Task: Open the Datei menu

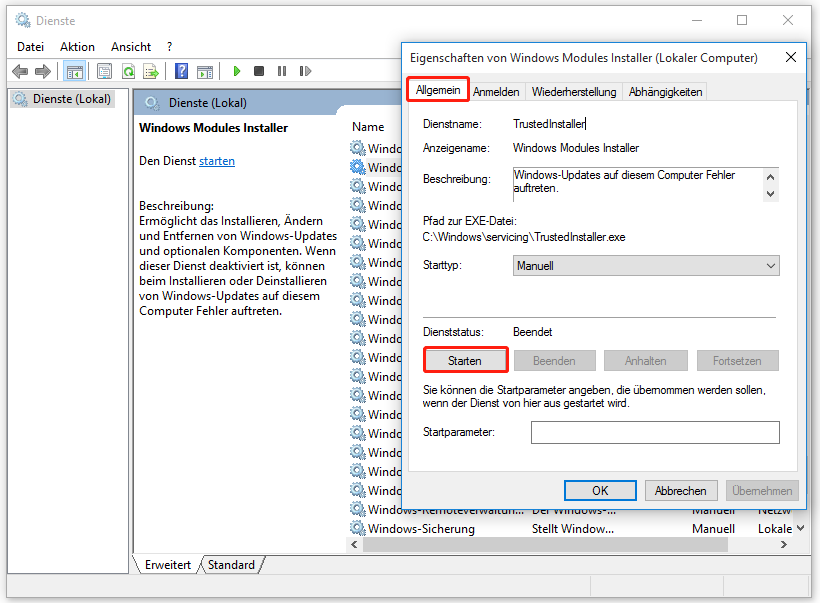Action: [30, 47]
